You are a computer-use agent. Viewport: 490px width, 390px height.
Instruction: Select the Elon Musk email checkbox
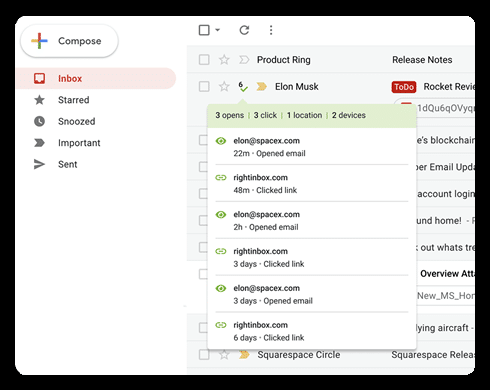[x=204, y=87]
